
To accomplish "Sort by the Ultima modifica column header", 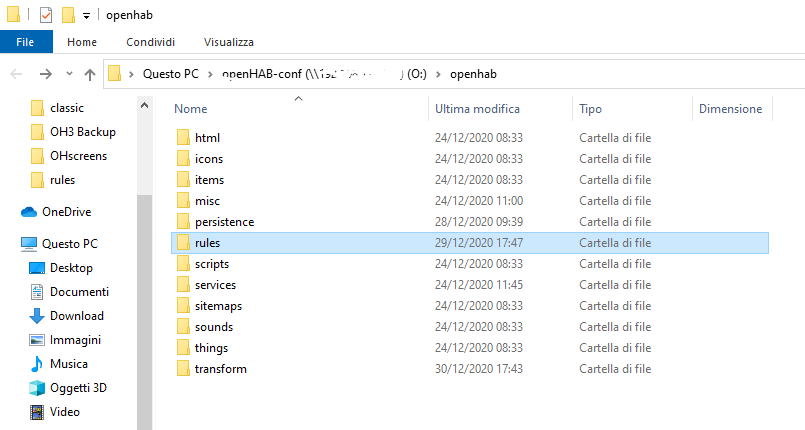I will click(477, 108).
